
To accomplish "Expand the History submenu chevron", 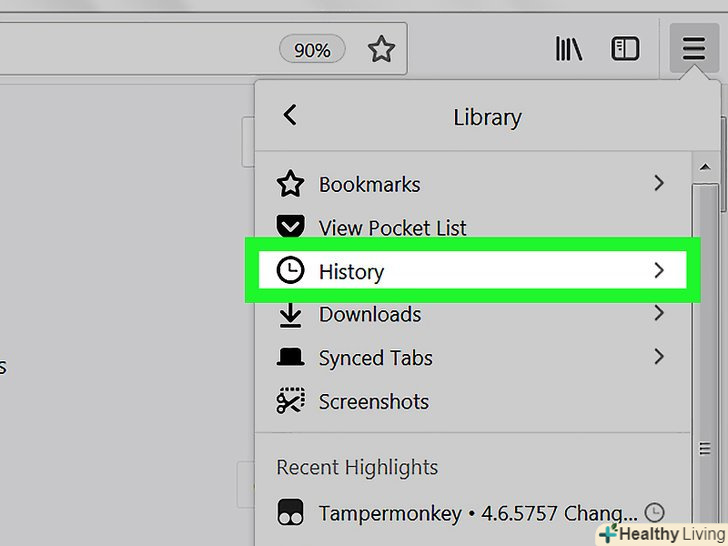I will click(658, 270).
